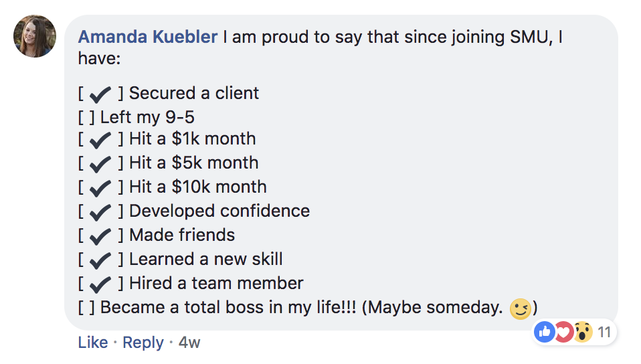Click the empty brackets beside Became a total boss
The image size is (641, 364).
pyautogui.click(x=86, y=308)
